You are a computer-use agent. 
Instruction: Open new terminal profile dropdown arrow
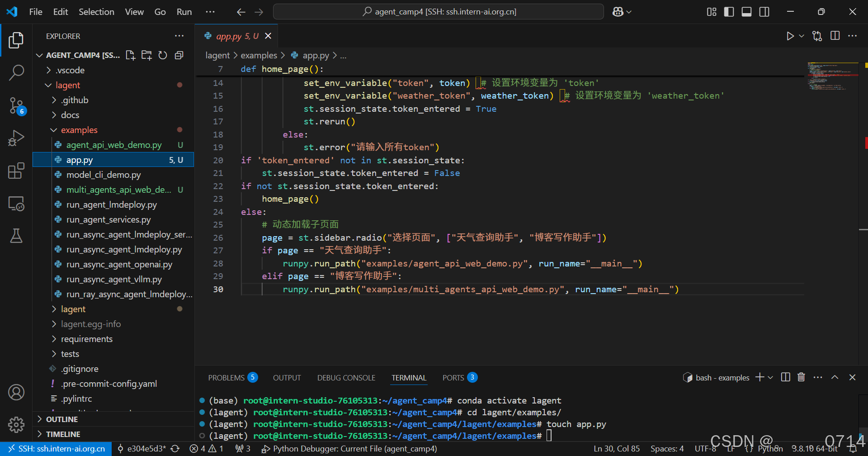770,377
